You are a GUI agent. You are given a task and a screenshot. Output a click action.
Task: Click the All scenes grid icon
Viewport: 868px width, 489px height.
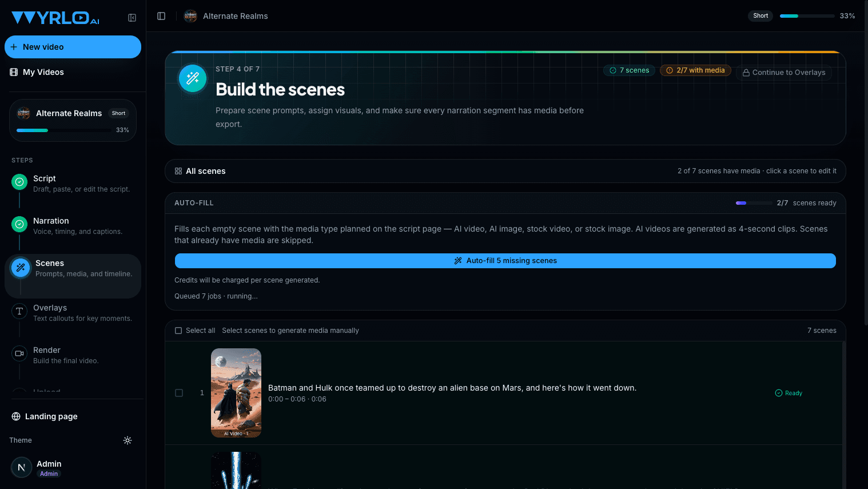tap(178, 171)
